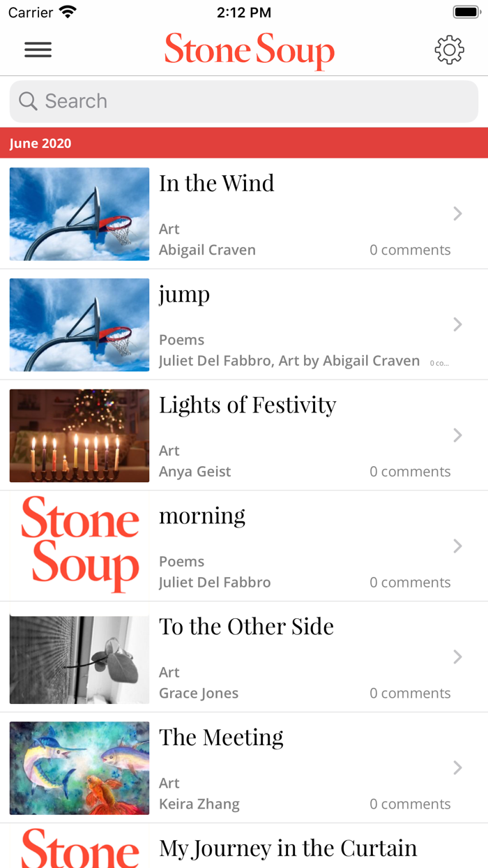Select the chevron for The Meeting
This screenshot has width=488, height=868.
(x=457, y=768)
